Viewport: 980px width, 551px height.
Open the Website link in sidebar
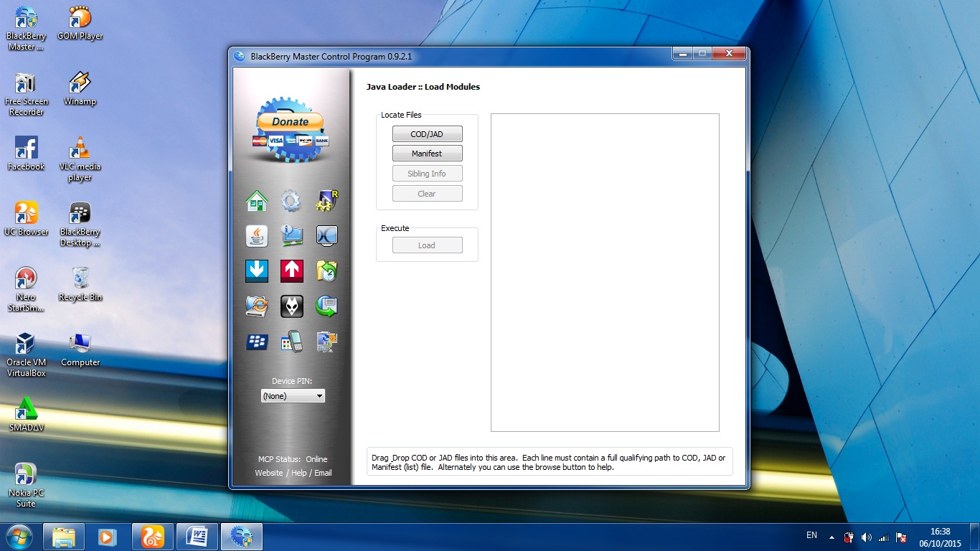click(269, 473)
